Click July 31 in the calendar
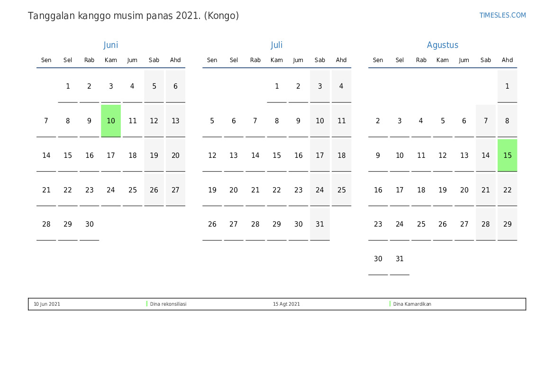The height and width of the screenshot is (392, 554). point(320,224)
